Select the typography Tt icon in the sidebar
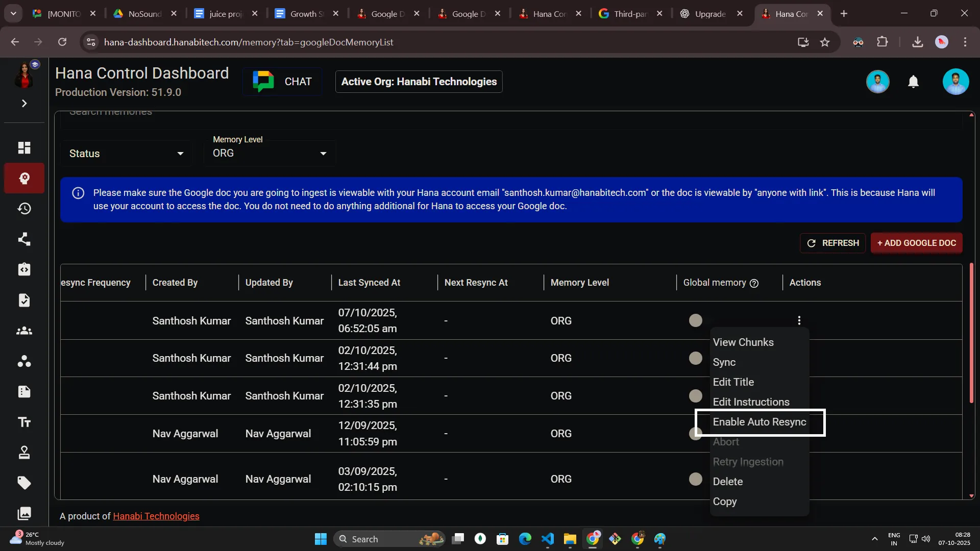Image resolution: width=980 pixels, height=551 pixels. point(24,422)
